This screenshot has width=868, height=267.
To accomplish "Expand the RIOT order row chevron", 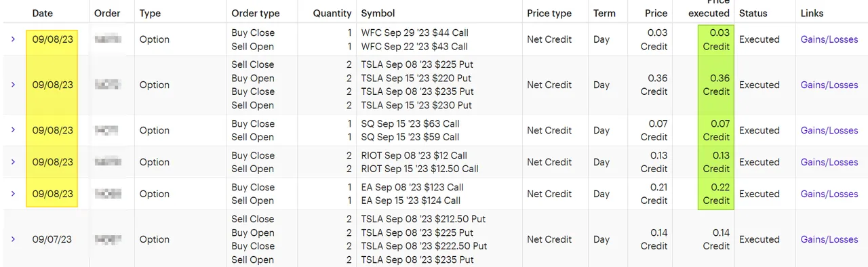I will [x=12, y=162].
